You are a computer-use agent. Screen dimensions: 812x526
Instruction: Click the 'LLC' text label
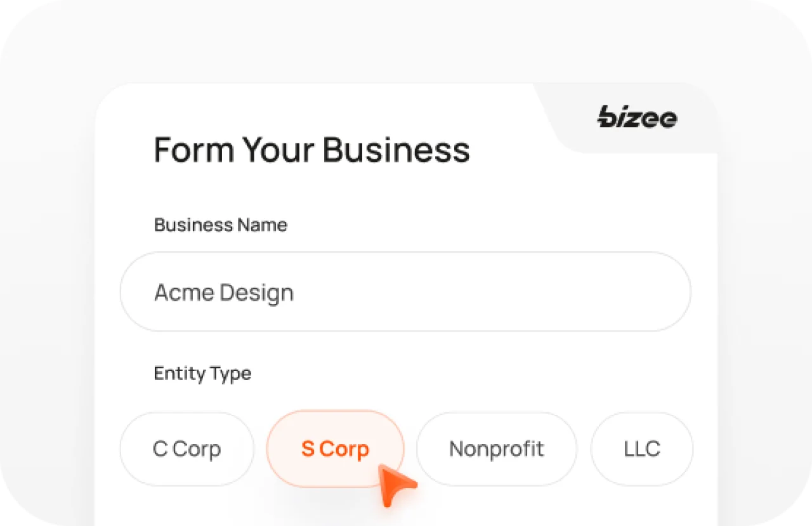(x=641, y=449)
